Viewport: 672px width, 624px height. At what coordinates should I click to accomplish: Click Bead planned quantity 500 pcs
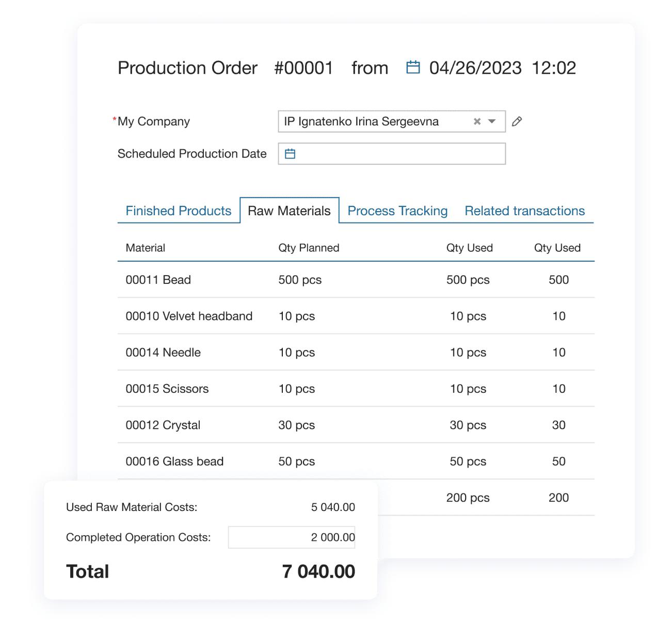300,280
